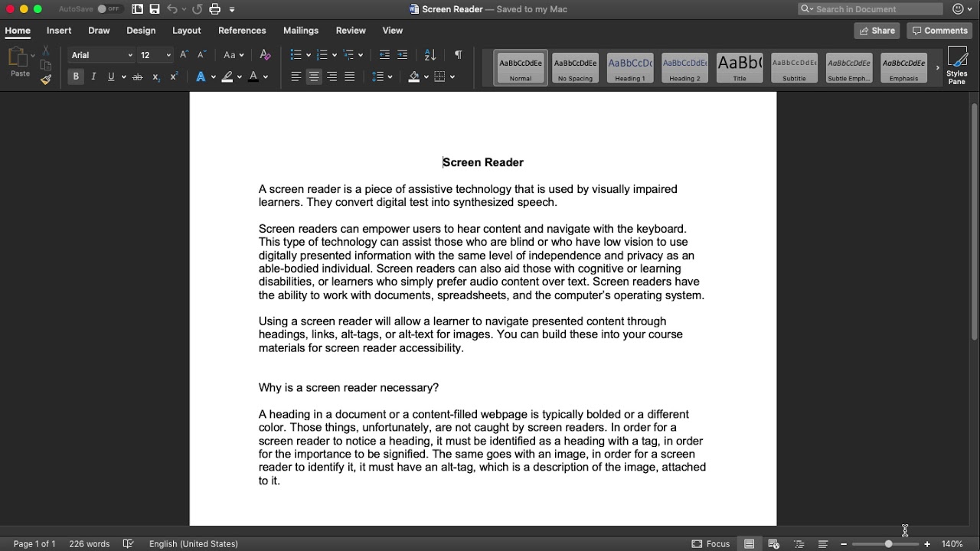Toggle Bold formatting
980x551 pixels.
(x=76, y=77)
